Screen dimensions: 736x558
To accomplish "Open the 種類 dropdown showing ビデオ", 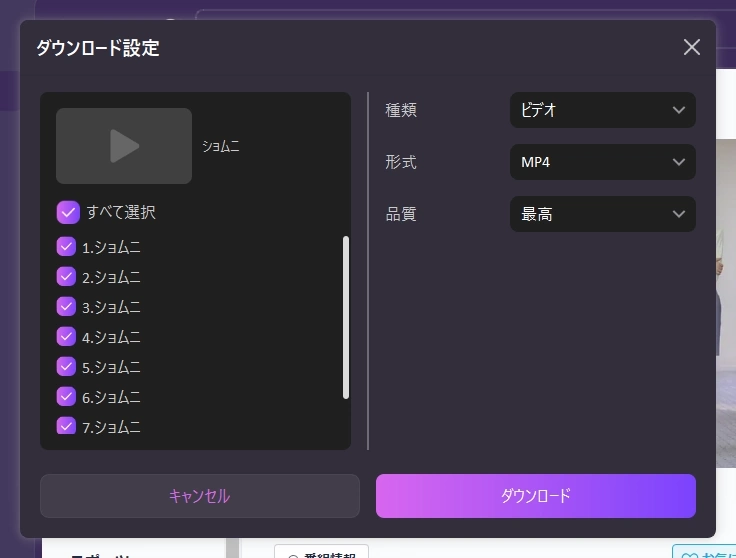I will (x=602, y=110).
